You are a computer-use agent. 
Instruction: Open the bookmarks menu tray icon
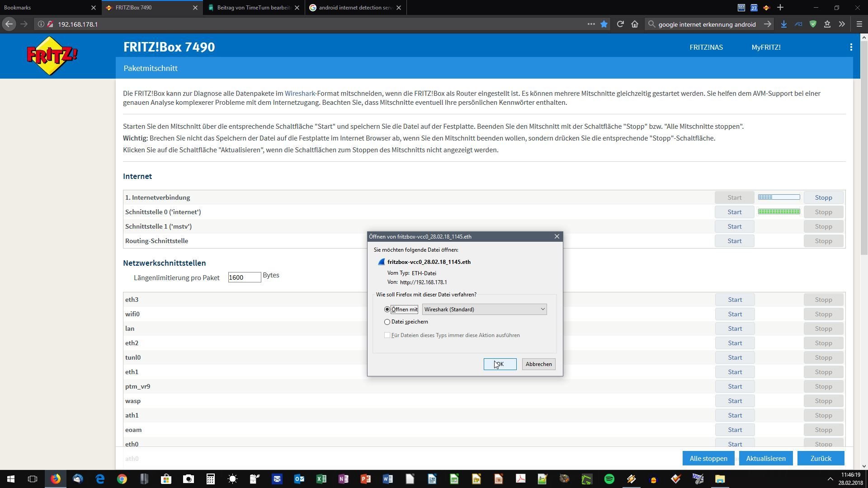click(827, 24)
